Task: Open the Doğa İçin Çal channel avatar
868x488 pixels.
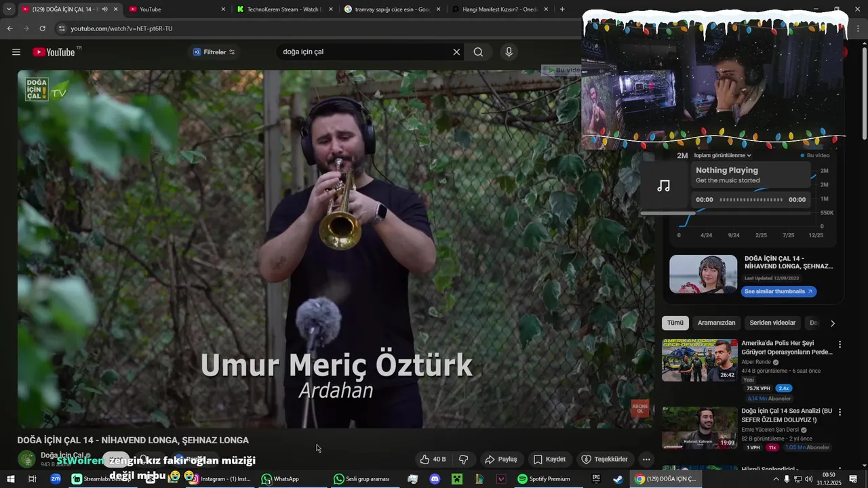Action: coord(26,459)
